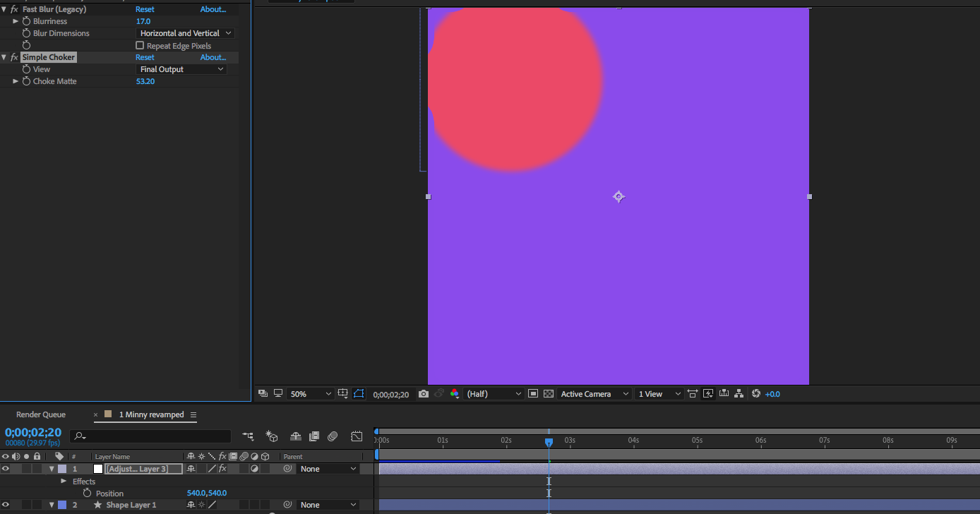Expand the Choke Matte property
Image resolution: width=980 pixels, height=514 pixels.
(x=16, y=81)
